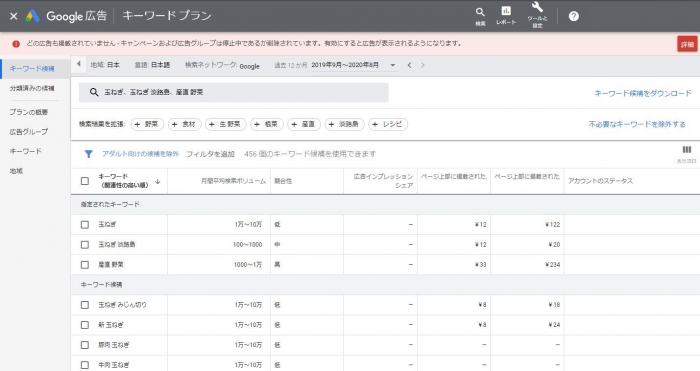Click the ¥234 value in 産直 野菜 row
This screenshot has height=371, width=700.
[552, 265]
